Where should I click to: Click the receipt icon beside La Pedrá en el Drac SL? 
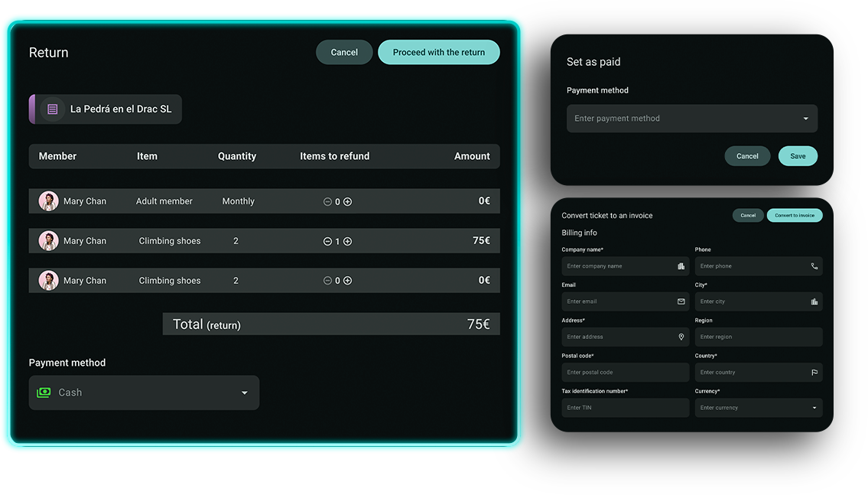point(51,109)
